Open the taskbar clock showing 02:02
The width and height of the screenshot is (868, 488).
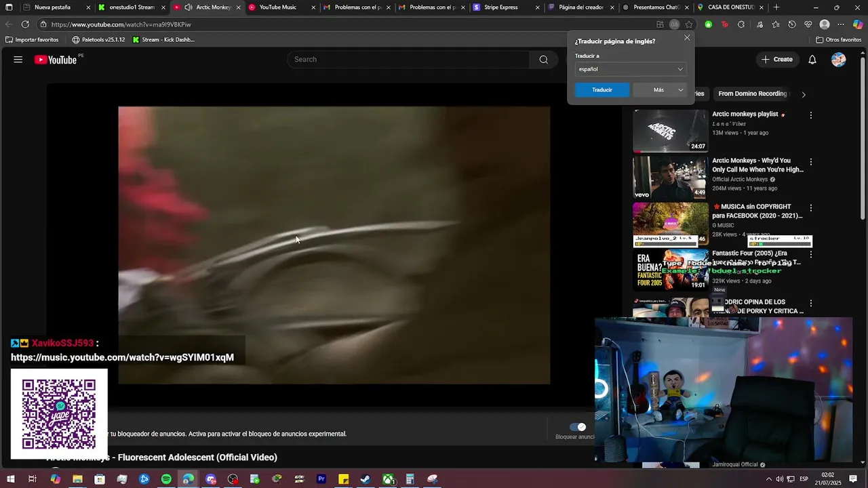pyautogui.click(x=827, y=479)
